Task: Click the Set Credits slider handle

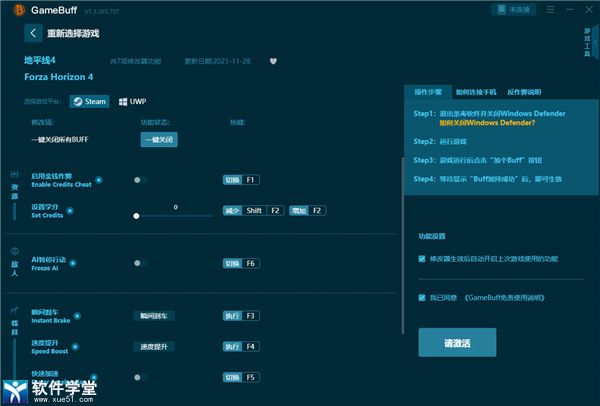Action: [136, 216]
